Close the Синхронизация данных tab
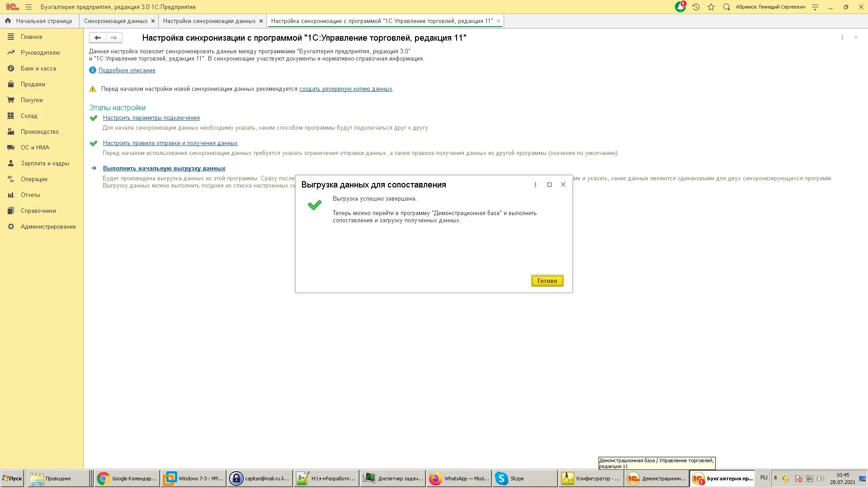The width and height of the screenshot is (868, 488). pyautogui.click(x=153, y=21)
